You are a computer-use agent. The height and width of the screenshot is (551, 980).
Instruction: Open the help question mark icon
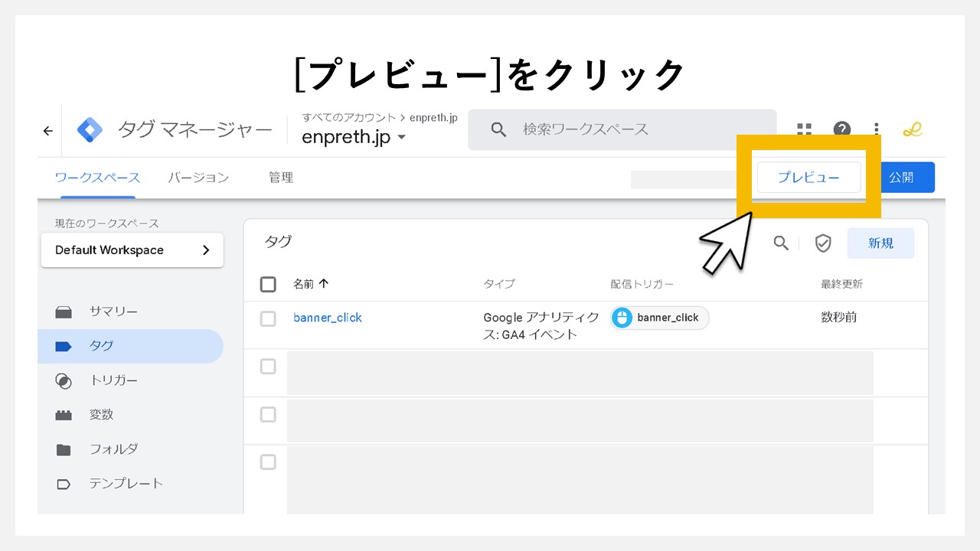[x=841, y=129]
